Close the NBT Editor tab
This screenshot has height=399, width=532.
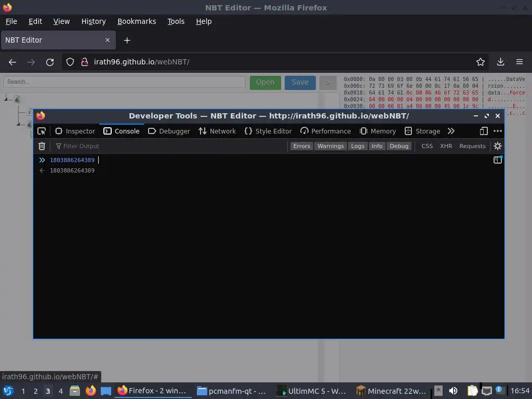(107, 40)
